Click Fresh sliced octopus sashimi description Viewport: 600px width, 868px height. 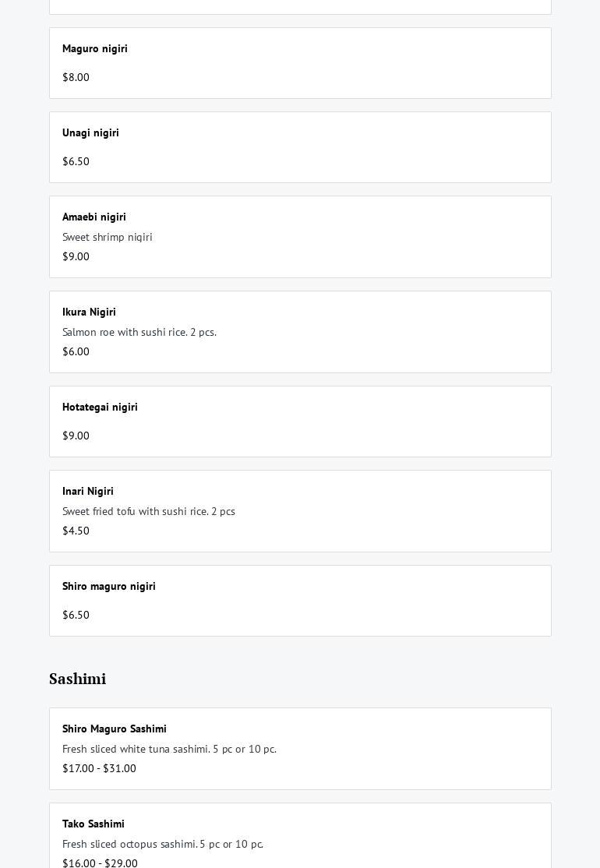[x=163, y=844]
